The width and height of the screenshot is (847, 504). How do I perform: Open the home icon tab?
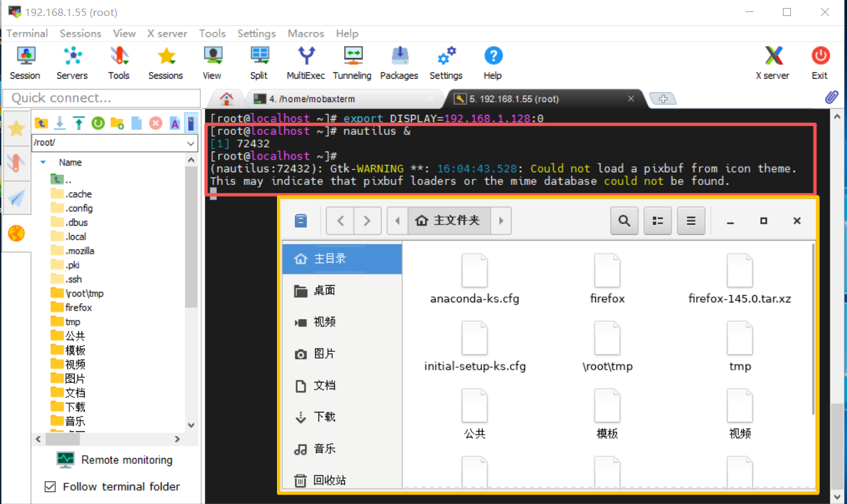(227, 99)
